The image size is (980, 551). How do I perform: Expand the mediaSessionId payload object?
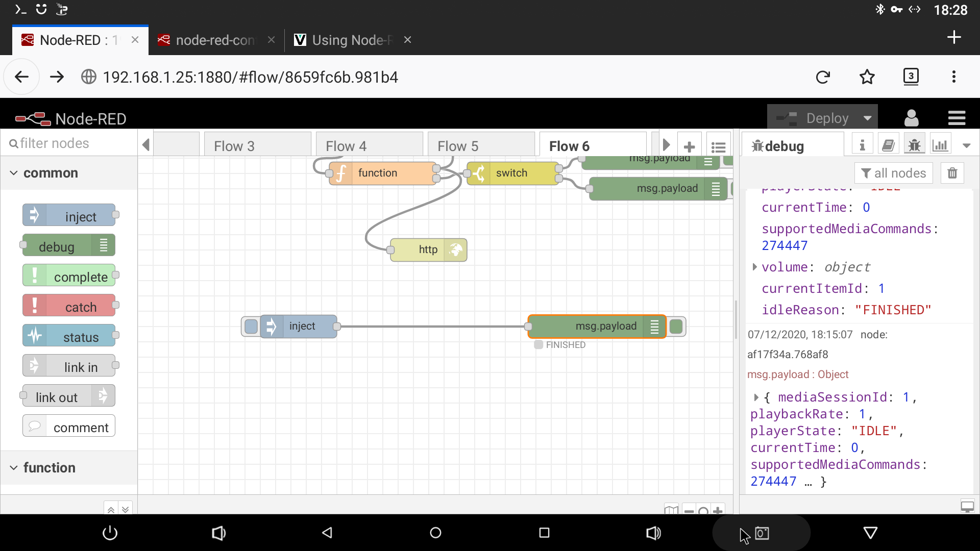756,397
